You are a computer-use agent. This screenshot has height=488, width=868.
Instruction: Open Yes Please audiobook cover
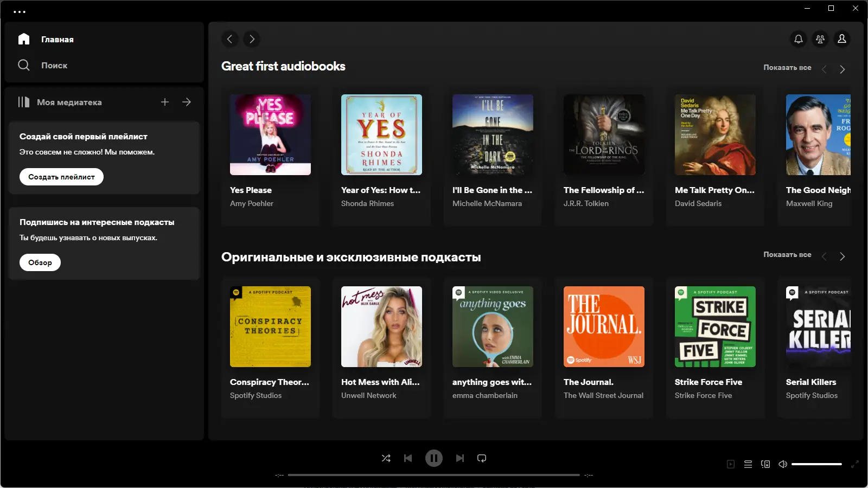tap(270, 134)
